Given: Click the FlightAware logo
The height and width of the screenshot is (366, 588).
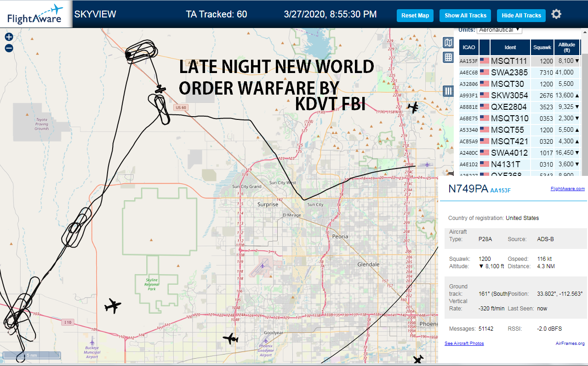Looking at the screenshot, I should [35, 14].
